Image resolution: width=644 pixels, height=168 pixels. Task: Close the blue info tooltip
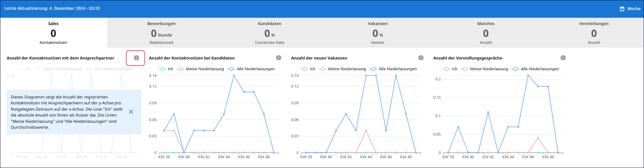point(131,112)
